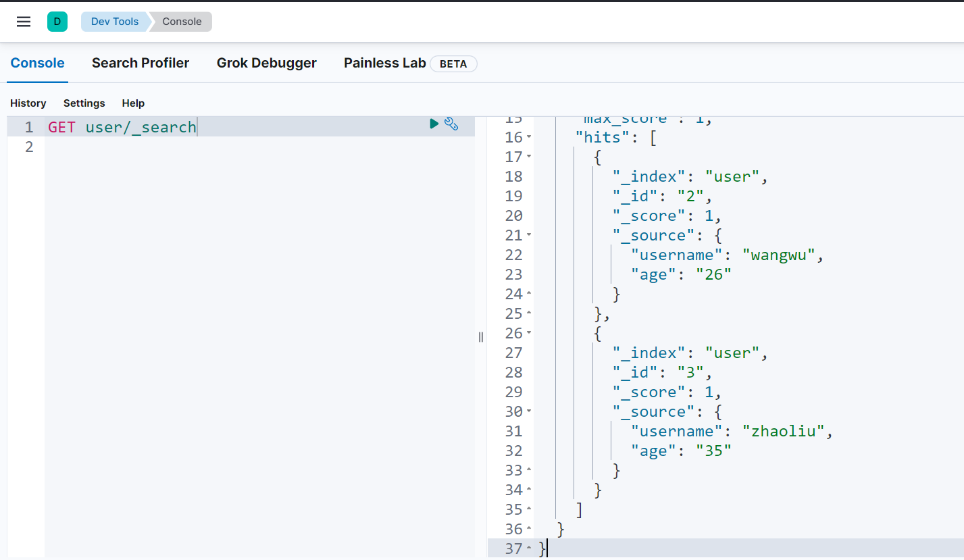Viewport: 964px width, 560px height.
Task: Open the History panel
Action: click(x=28, y=103)
